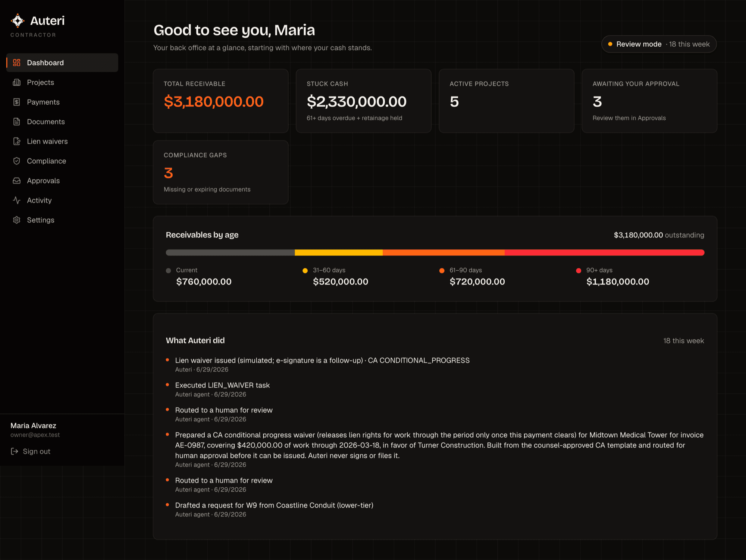Navigate to Documents
This screenshot has height=560, width=746.
62,122
